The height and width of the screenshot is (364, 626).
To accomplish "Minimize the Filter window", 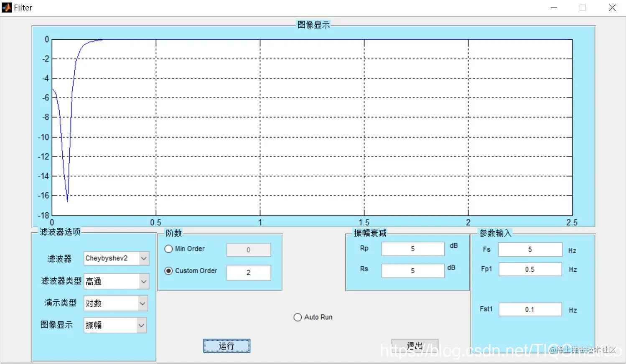I will click(x=554, y=8).
